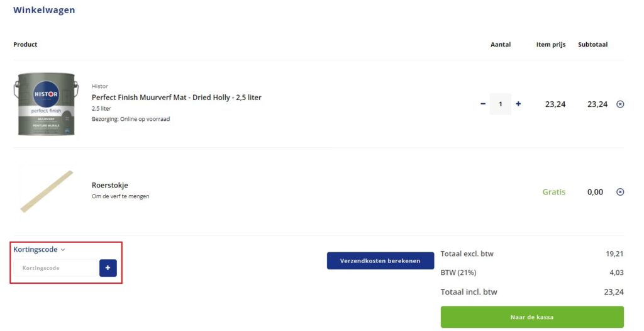Apply discount code with the plus button
The image size is (644, 331).
(108, 268)
